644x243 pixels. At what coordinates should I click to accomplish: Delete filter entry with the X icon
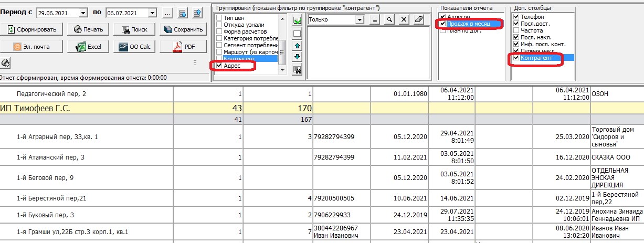point(404,19)
